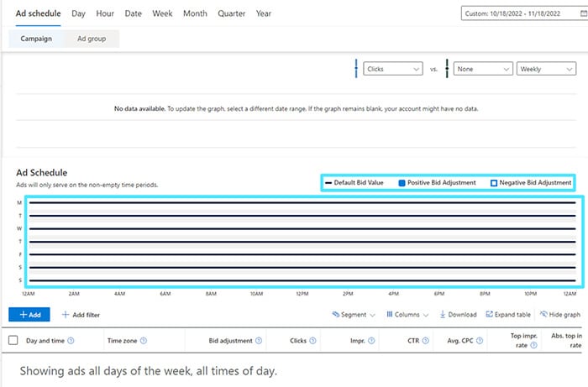Click the blue Add button

coord(29,315)
